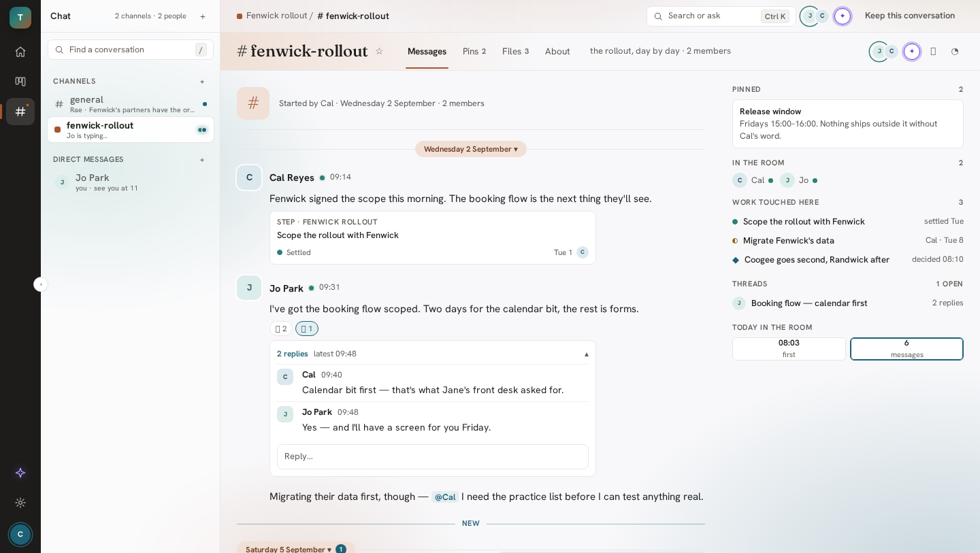This screenshot has width=980, height=553.
Task: Click 'Keep this conversation'
Action: (x=910, y=16)
